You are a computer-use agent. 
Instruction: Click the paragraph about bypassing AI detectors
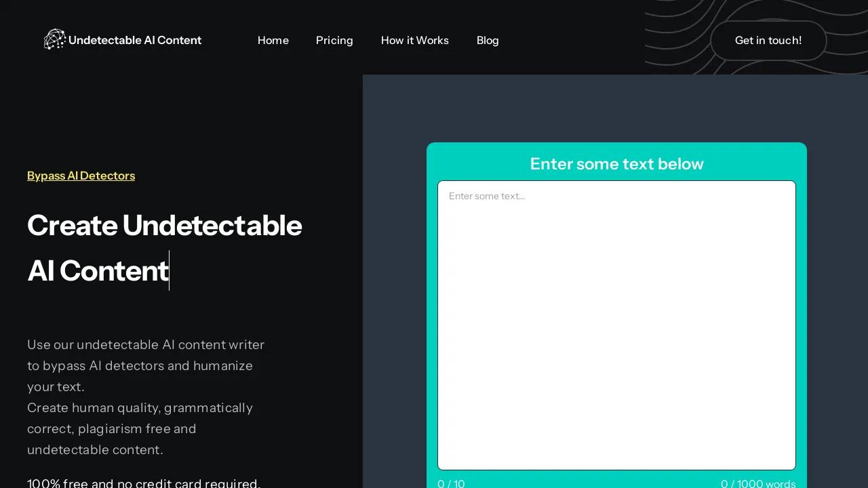pyautogui.click(x=146, y=365)
